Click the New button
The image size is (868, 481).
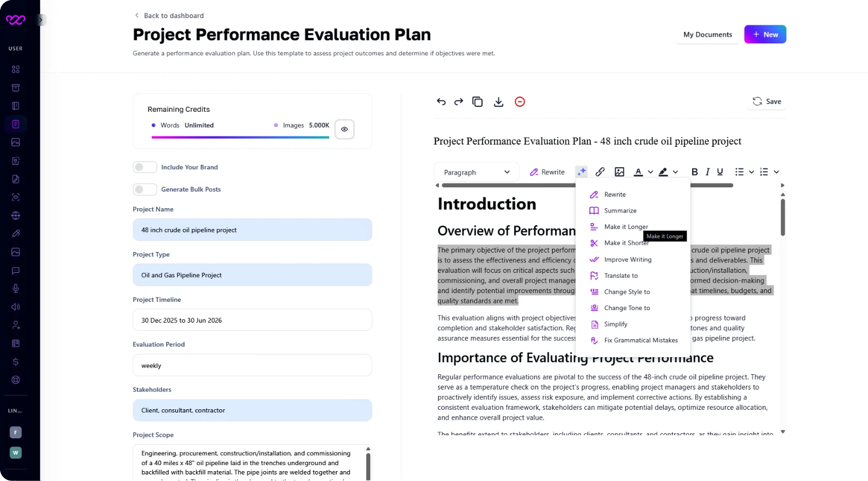[765, 35]
